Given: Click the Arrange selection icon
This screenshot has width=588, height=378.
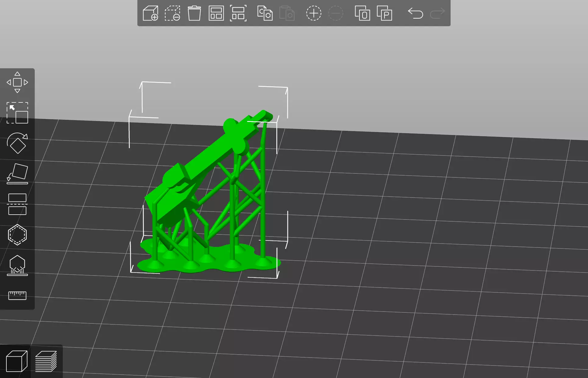Looking at the screenshot, I should coord(238,13).
